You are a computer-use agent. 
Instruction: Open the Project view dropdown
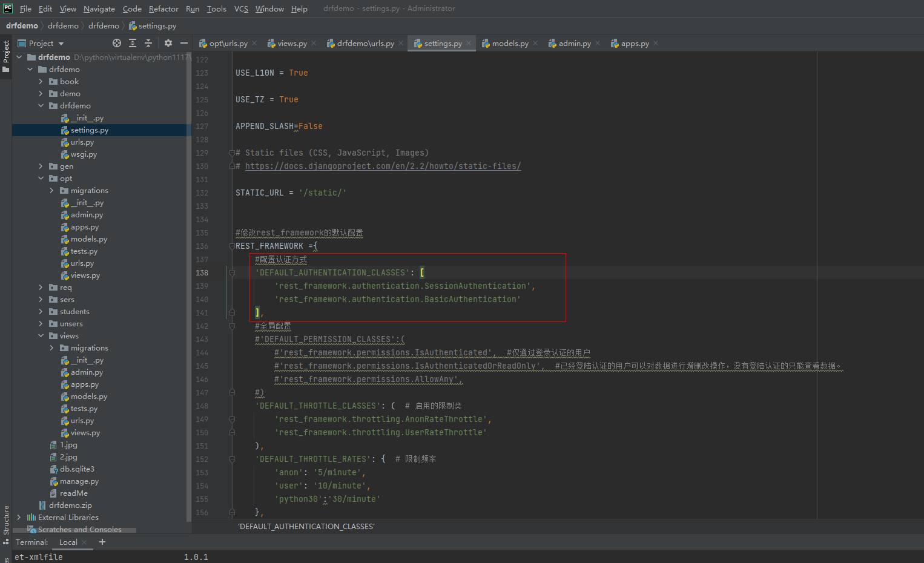[x=41, y=43]
